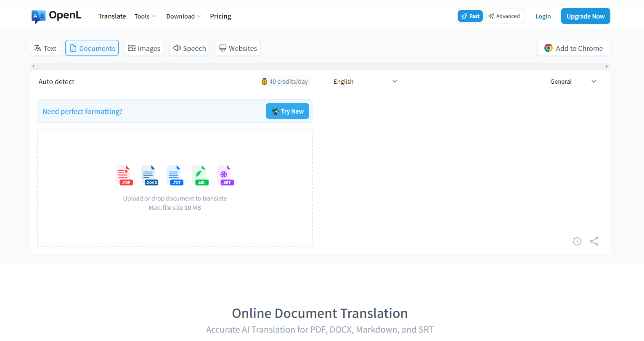Viewport: 644px width, 341px height.
Task: Click the SRT subtitle file icon
Action: coord(225,175)
